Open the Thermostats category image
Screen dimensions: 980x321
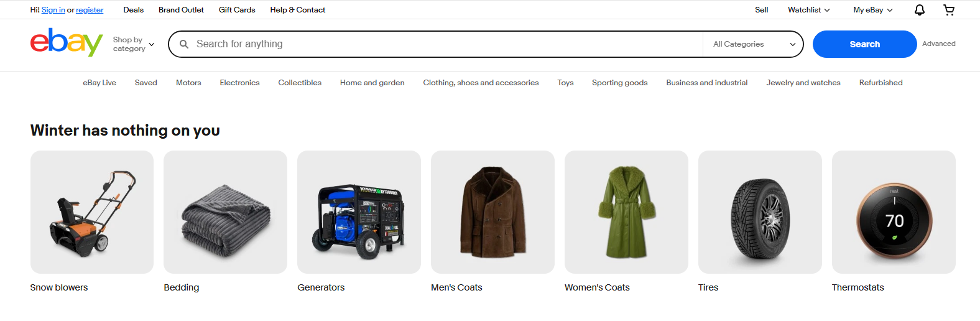[894, 212]
